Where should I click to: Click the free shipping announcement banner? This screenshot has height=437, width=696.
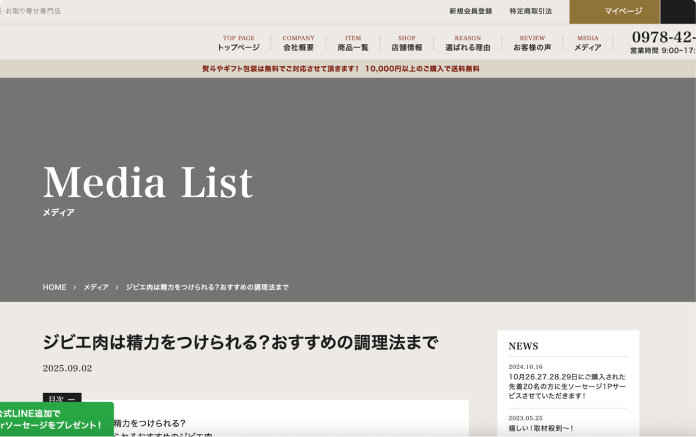click(340, 69)
